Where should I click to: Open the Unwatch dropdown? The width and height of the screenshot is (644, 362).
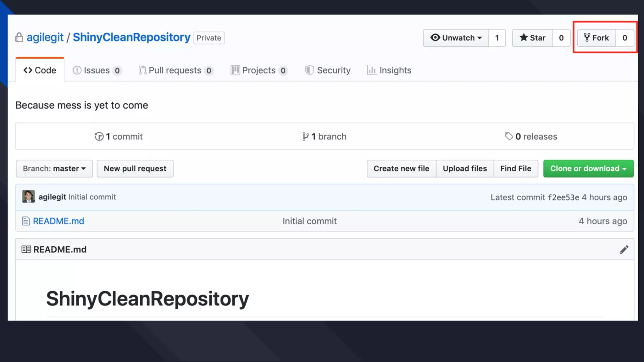456,38
